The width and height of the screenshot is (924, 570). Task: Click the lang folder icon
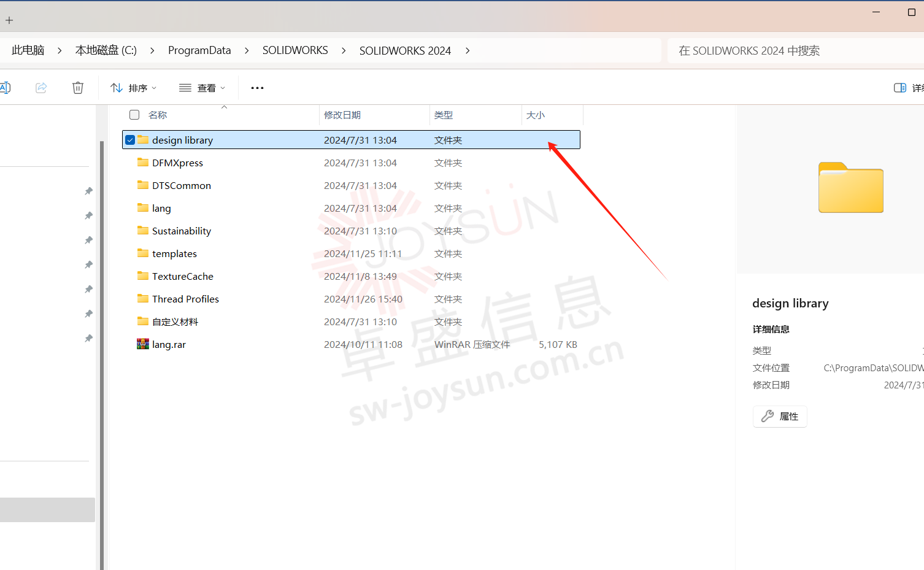143,207
